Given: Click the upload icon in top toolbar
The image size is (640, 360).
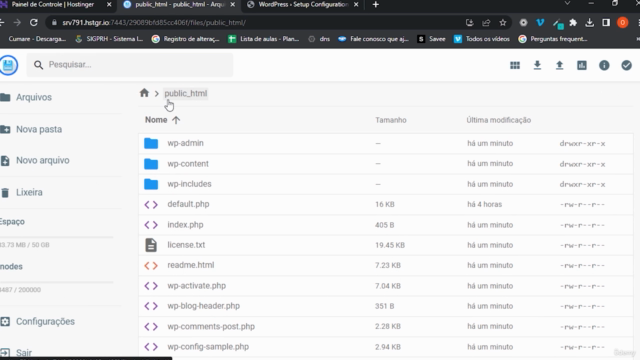Looking at the screenshot, I should coord(559,65).
